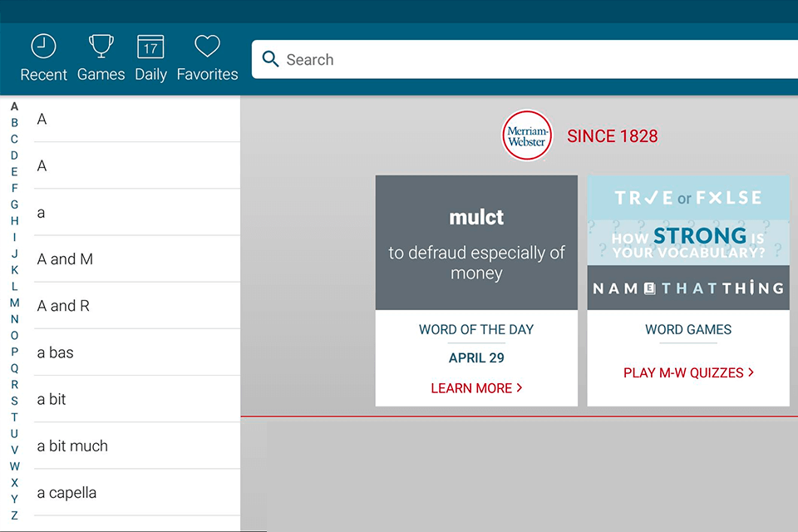Jump to letter E in index
This screenshot has height=532, width=798.
(x=14, y=171)
